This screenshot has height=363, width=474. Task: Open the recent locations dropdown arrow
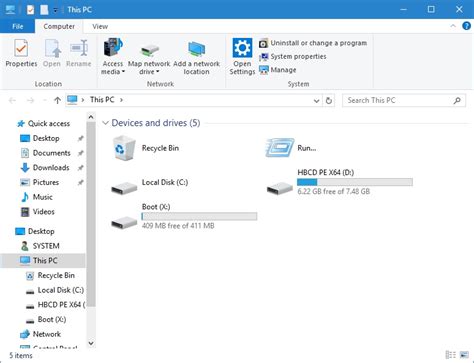(44, 100)
